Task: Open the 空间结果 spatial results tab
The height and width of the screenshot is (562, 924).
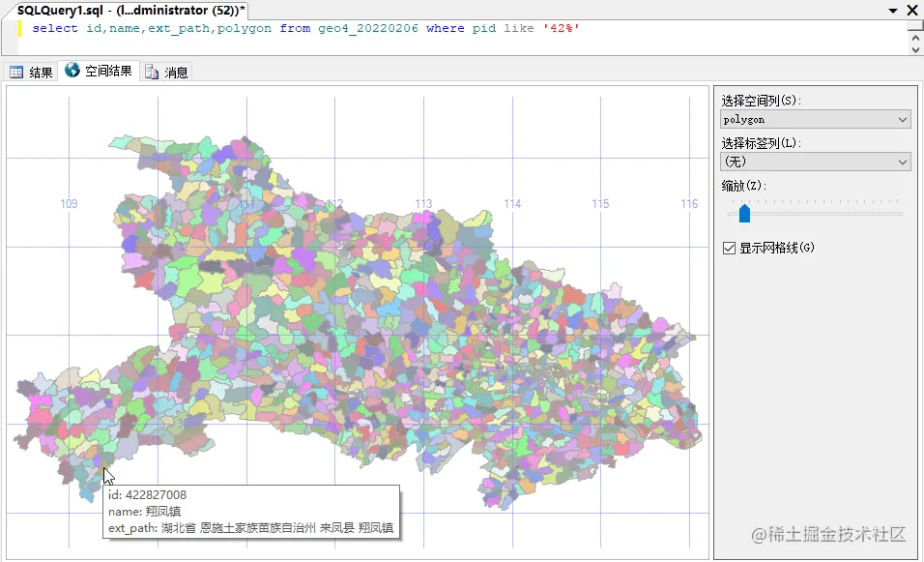Action: [99, 71]
